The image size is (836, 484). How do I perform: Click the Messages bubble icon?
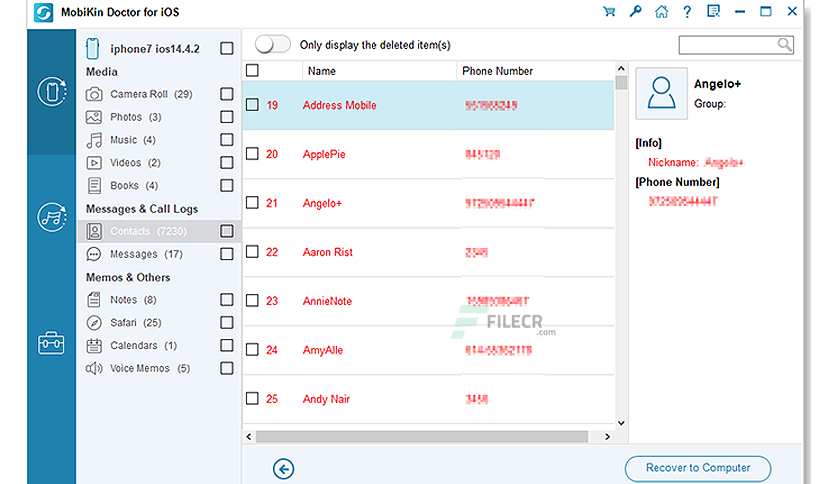click(94, 254)
